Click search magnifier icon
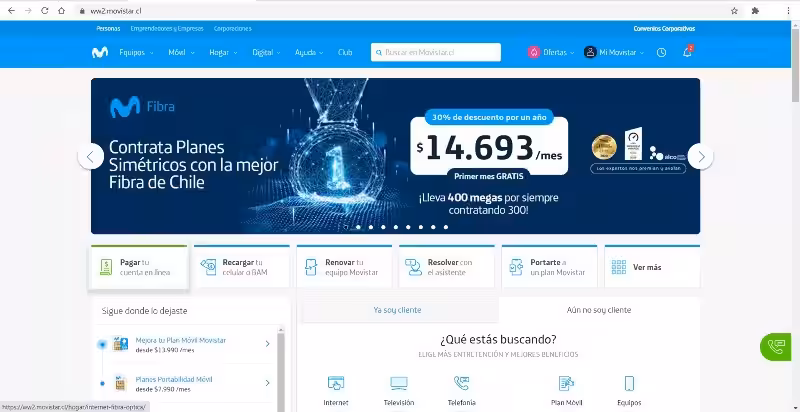 click(x=379, y=53)
